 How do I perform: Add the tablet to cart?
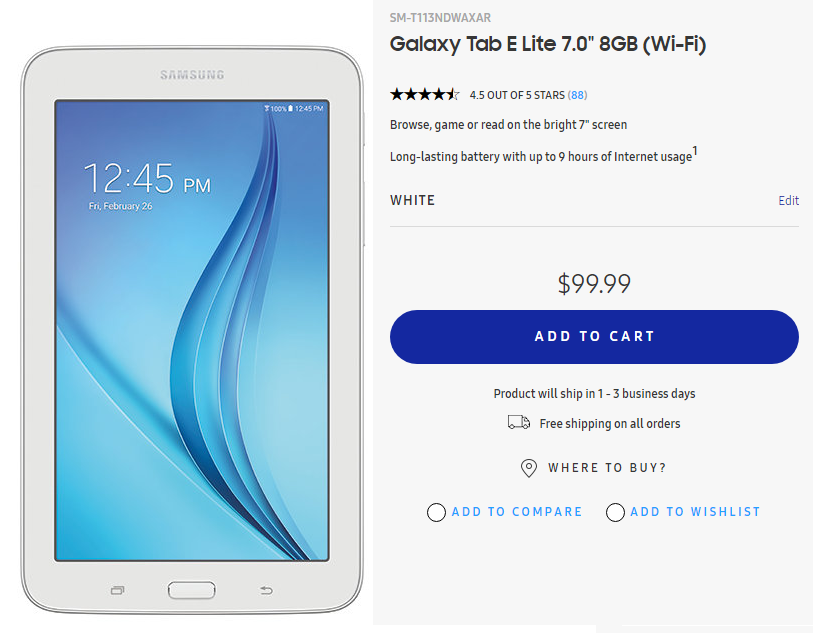pyautogui.click(x=594, y=336)
